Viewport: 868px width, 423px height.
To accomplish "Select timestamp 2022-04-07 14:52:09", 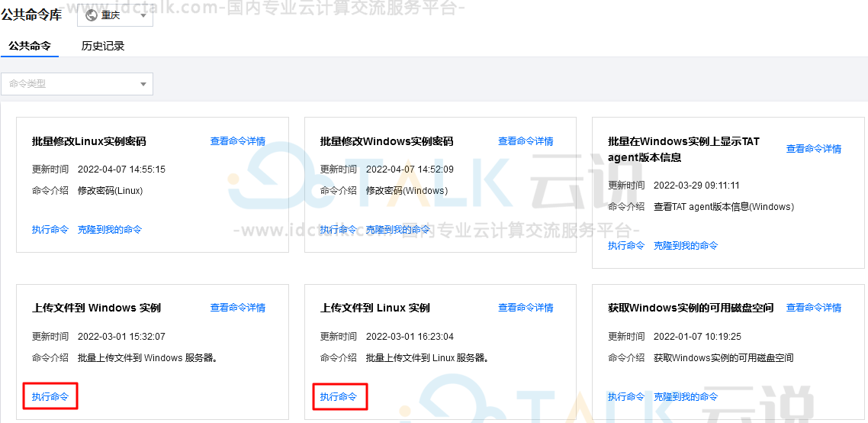I will point(410,169).
